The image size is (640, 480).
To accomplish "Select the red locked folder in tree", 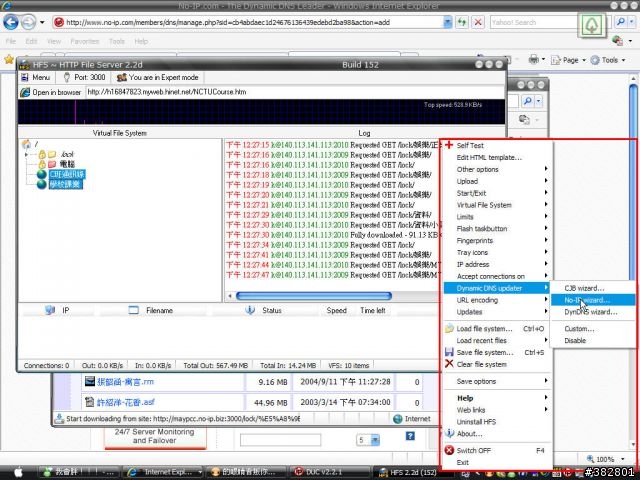I will click(52, 164).
